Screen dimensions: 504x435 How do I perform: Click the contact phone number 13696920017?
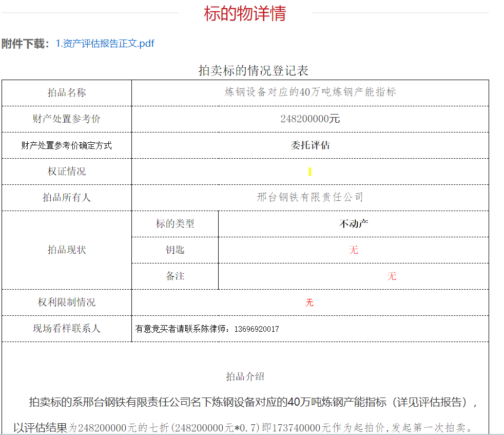pos(256,329)
